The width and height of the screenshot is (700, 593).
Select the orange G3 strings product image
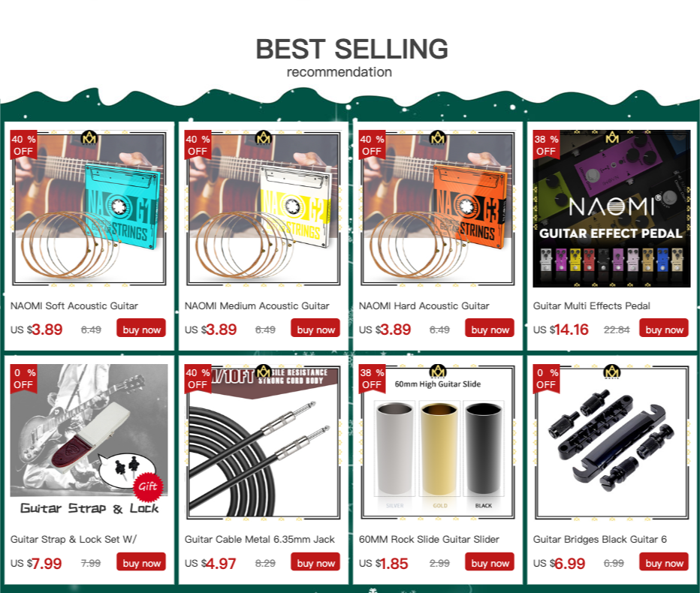437,209
